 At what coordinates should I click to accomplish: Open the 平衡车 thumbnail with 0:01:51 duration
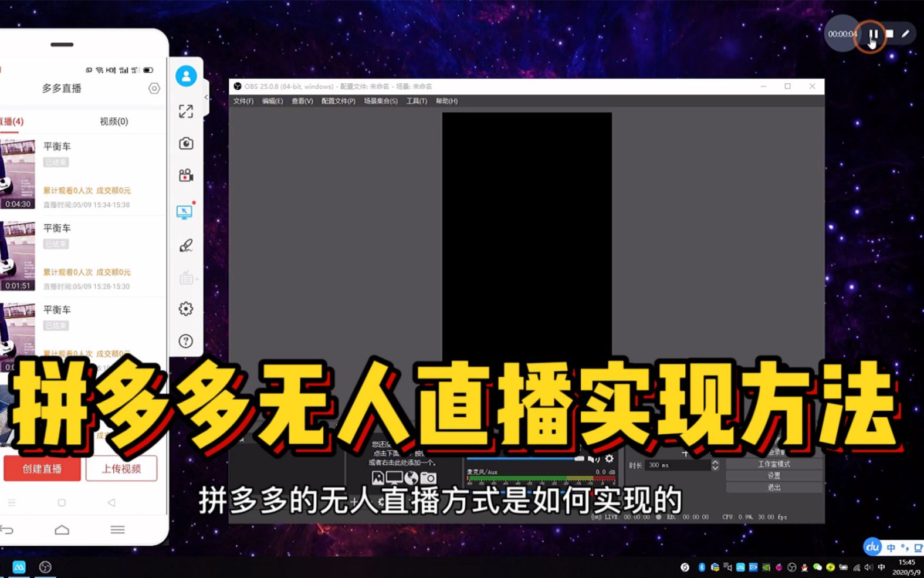coord(18,256)
